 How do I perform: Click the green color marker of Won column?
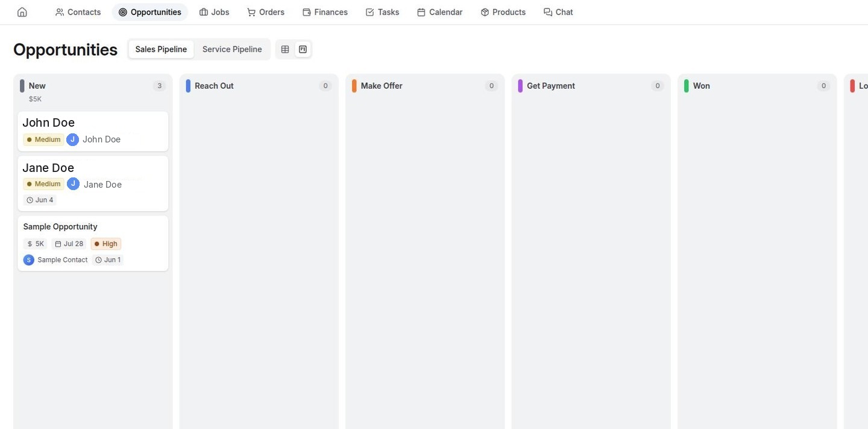point(687,86)
